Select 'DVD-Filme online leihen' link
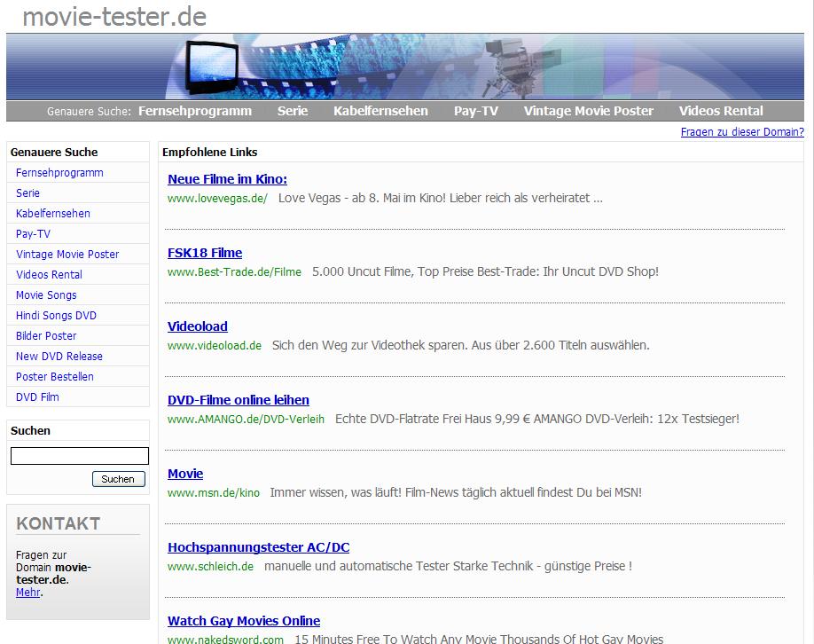814x644 pixels. click(239, 400)
